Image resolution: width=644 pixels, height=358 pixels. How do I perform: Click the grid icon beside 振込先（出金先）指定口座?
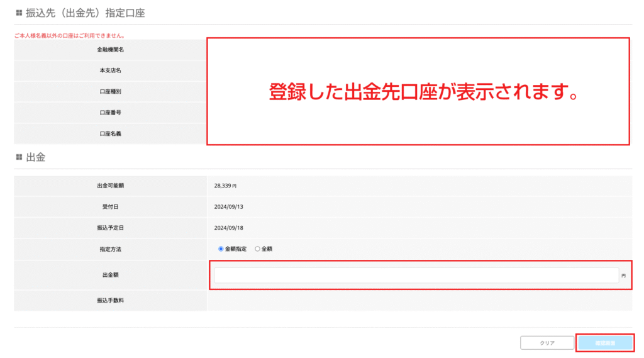pyautogui.click(x=18, y=13)
